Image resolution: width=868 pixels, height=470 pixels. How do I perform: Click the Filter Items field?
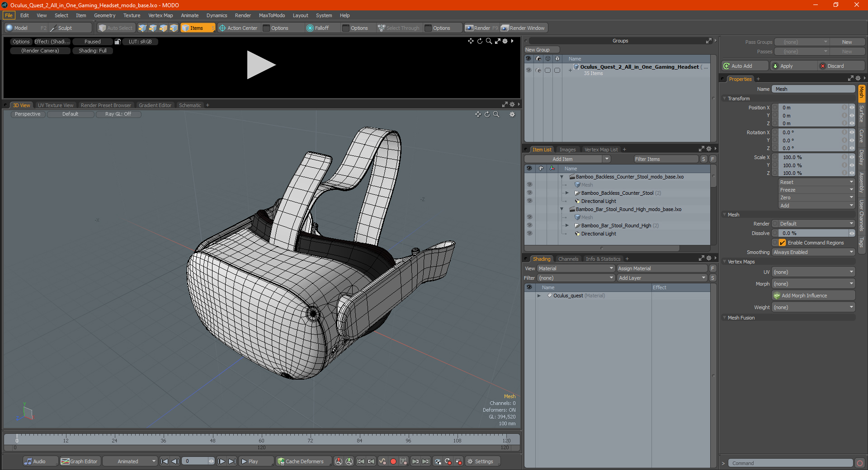[x=665, y=159]
